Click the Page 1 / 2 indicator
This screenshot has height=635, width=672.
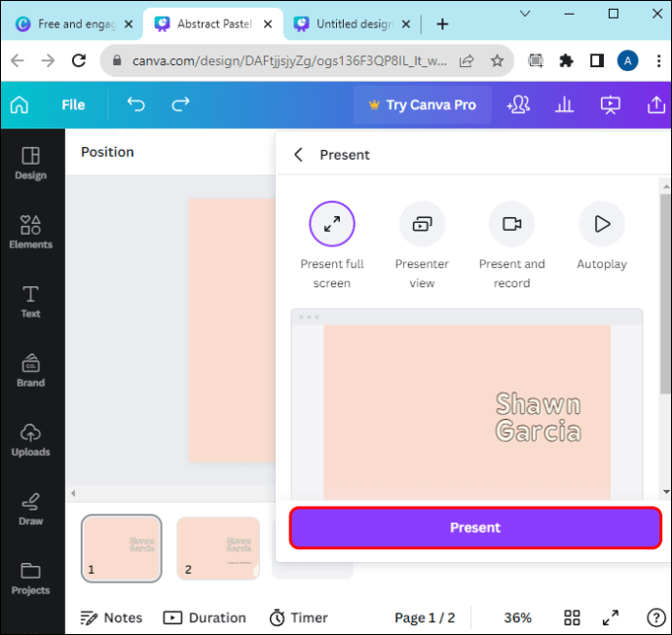tap(425, 617)
